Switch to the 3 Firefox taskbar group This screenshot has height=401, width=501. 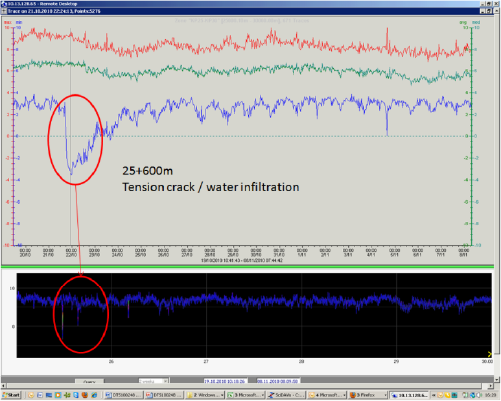368,395
